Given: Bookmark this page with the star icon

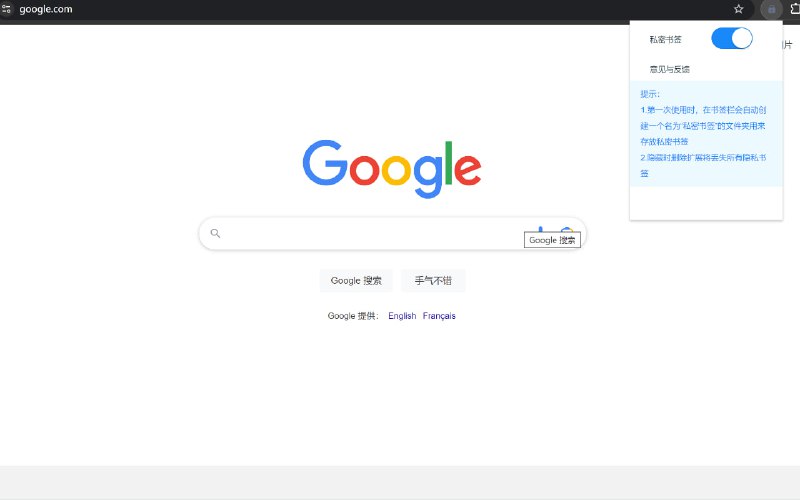Looking at the screenshot, I should [x=738, y=9].
